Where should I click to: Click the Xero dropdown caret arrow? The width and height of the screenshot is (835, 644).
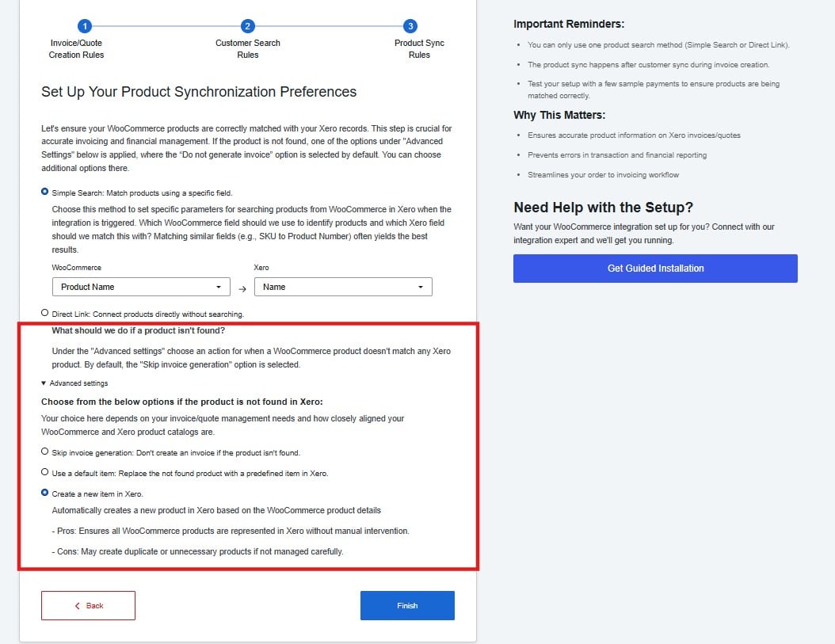421,287
